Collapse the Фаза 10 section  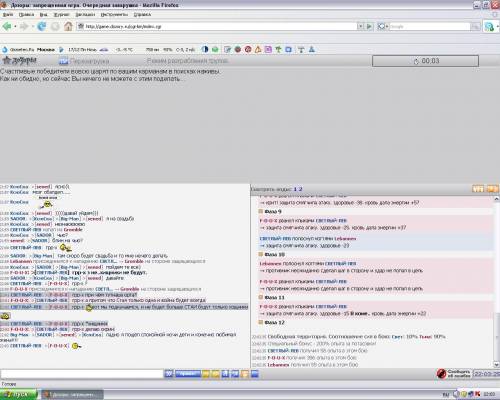261,254
